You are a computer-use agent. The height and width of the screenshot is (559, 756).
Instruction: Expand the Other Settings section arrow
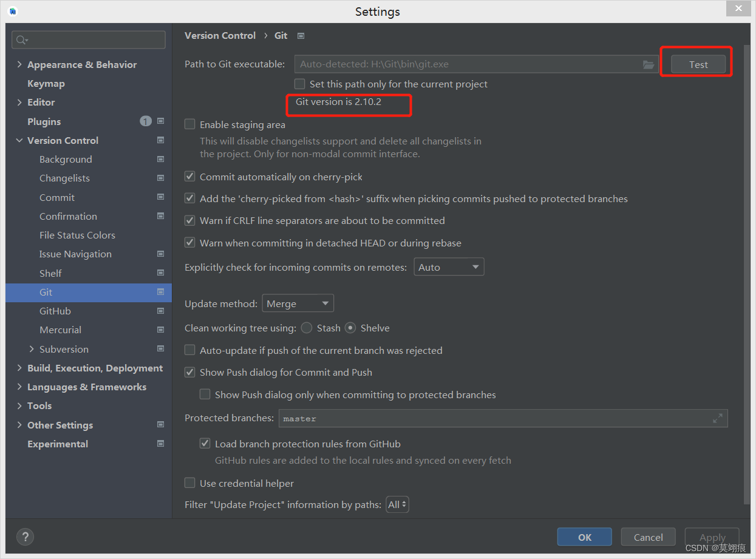click(x=19, y=425)
